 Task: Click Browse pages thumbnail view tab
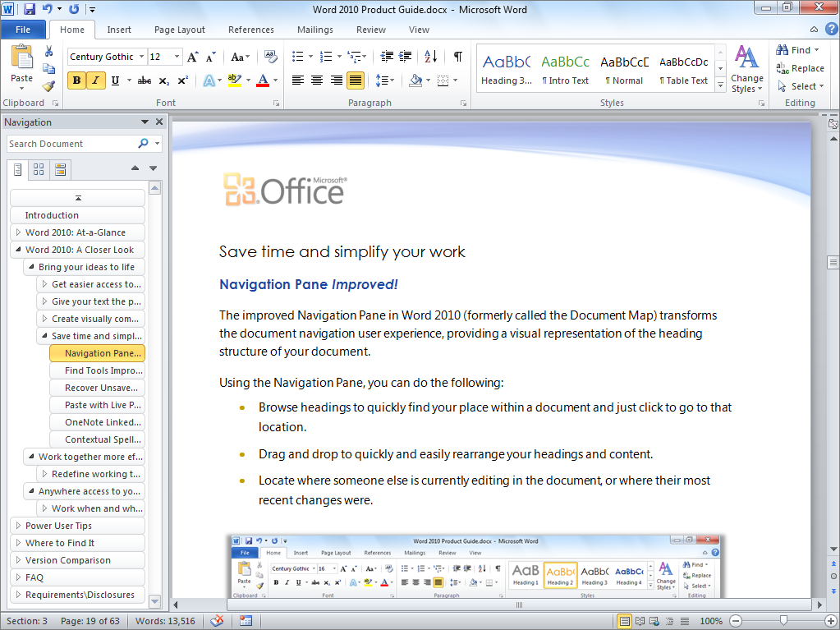point(39,170)
